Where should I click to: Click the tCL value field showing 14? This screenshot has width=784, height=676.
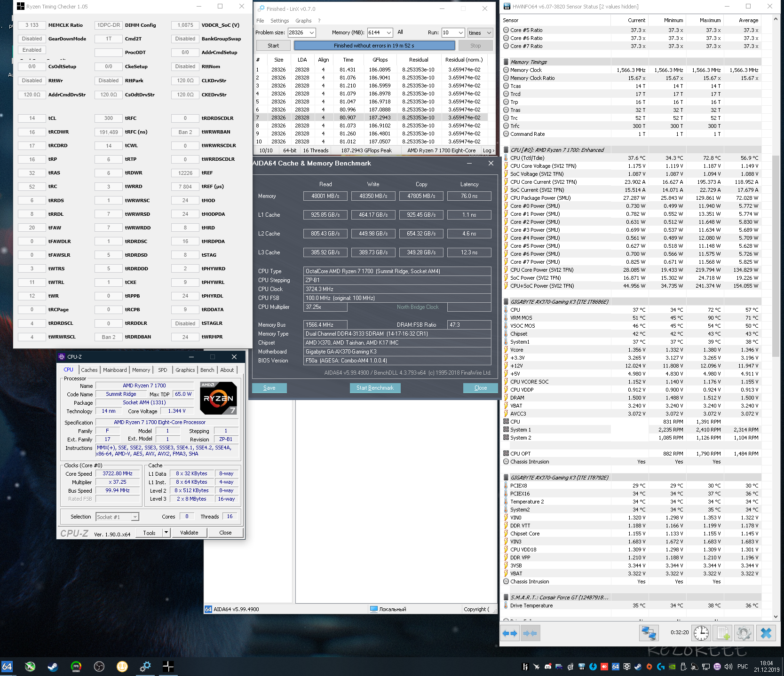pyautogui.click(x=32, y=118)
